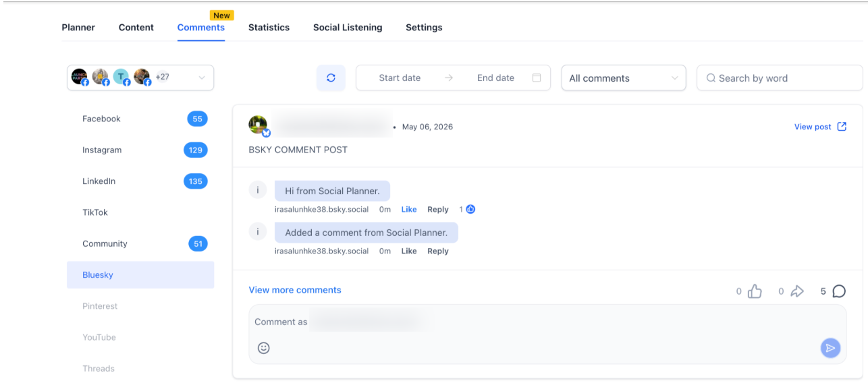Refresh the comments list
Viewport: 868px width, 387px height.
(331, 78)
